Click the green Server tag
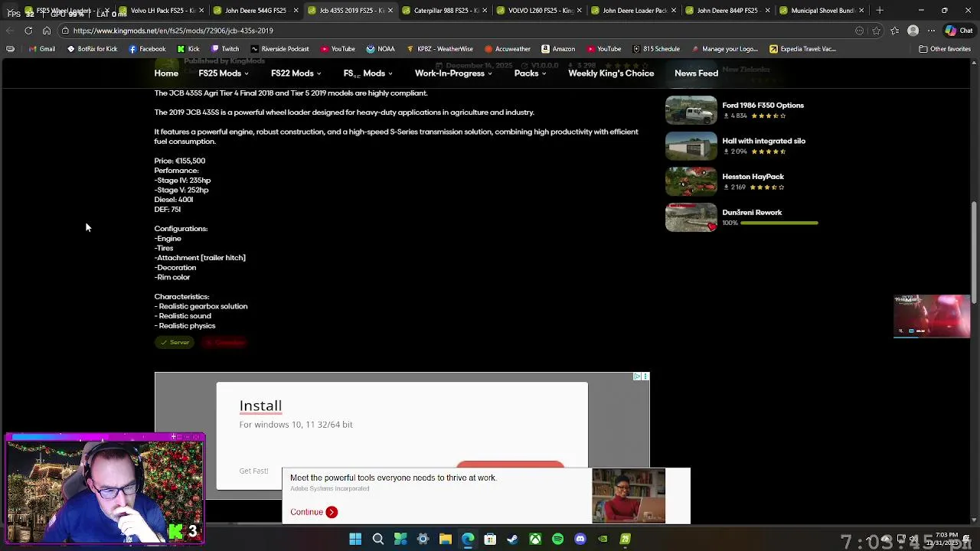The image size is (980, 551). (x=175, y=342)
